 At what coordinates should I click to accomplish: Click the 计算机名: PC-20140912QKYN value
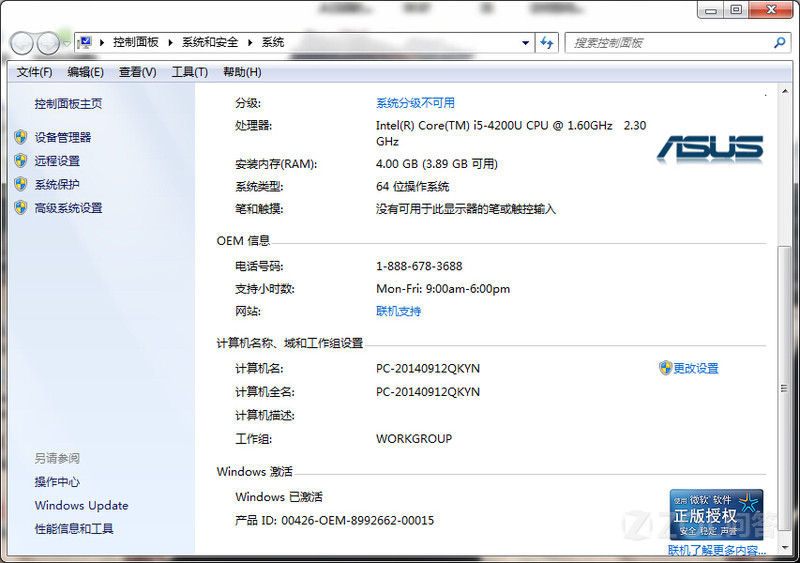pyautogui.click(x=428, y=368)
